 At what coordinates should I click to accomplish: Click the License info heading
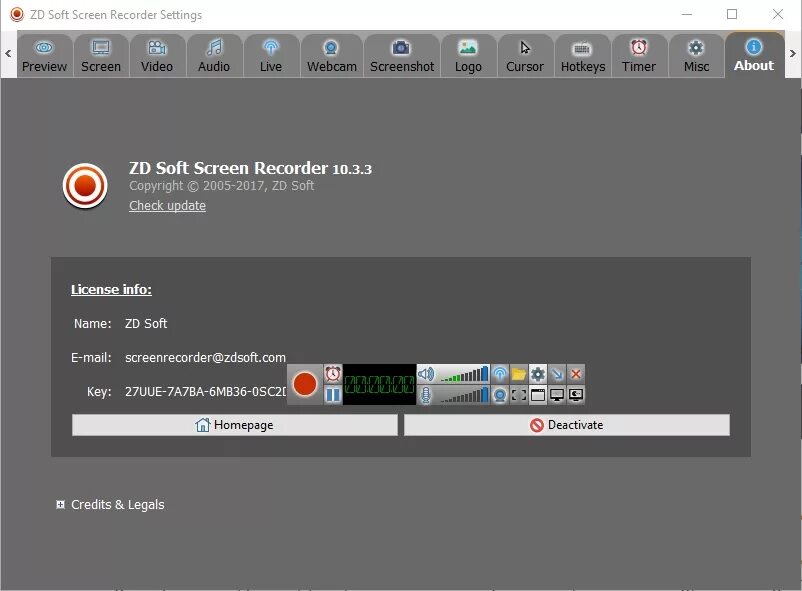[x=111, y=290]
